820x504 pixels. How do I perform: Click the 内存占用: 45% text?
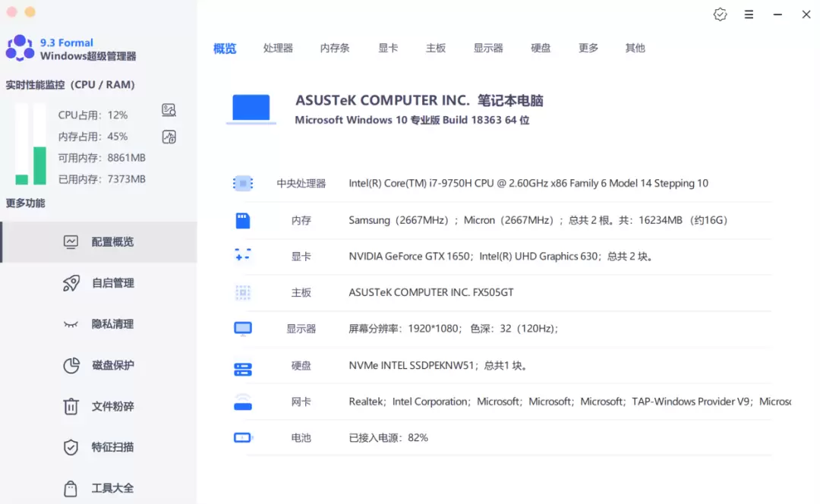pos(93,137)
